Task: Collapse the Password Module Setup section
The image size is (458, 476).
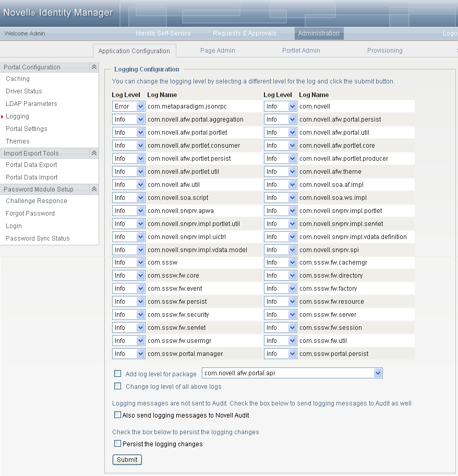Action: (x=94, y=189)
